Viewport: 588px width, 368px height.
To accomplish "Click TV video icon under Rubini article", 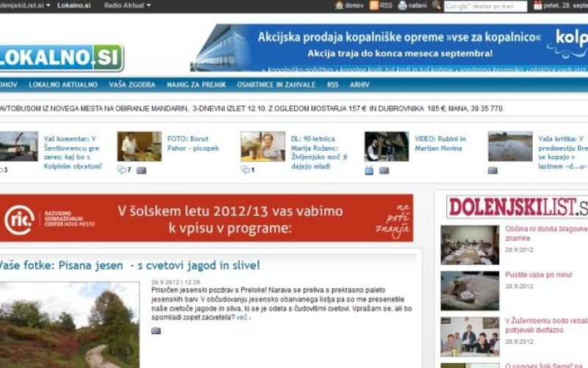I will coord(369,171).
